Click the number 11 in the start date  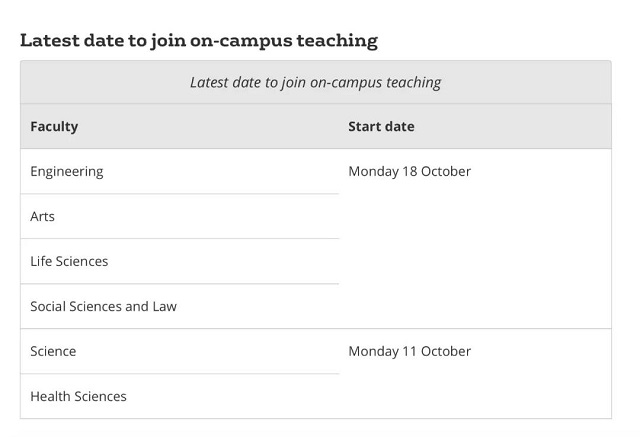(x=409, y=351)
